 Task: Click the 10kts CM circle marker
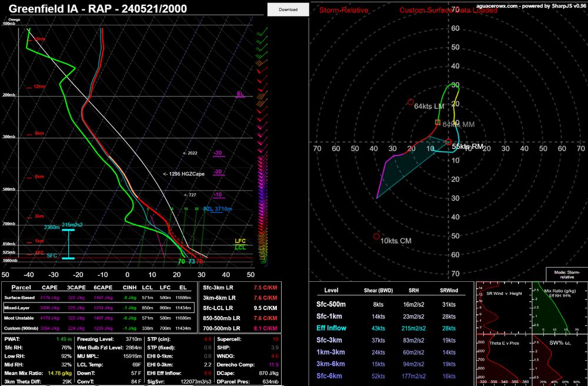tap(376, 237)
